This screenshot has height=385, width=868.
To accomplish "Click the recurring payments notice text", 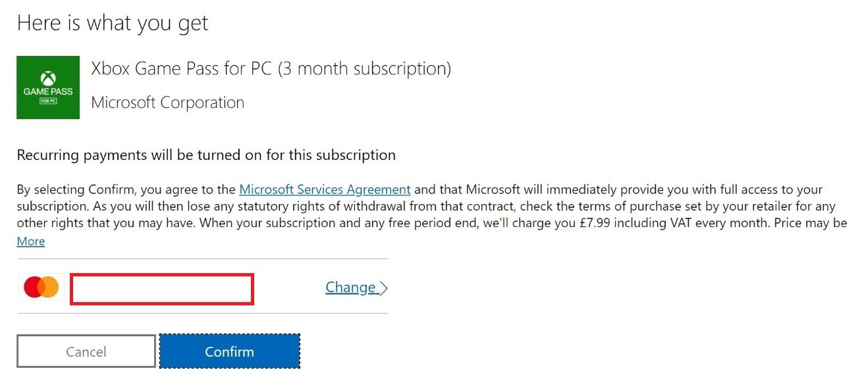I will (206, 155).
